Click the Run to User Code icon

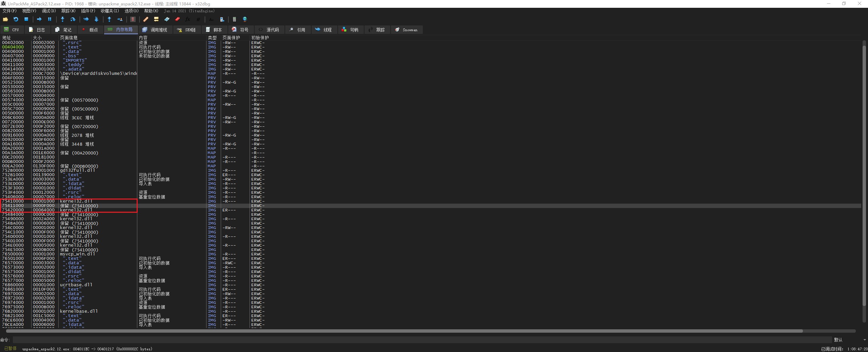coord(120,19)
